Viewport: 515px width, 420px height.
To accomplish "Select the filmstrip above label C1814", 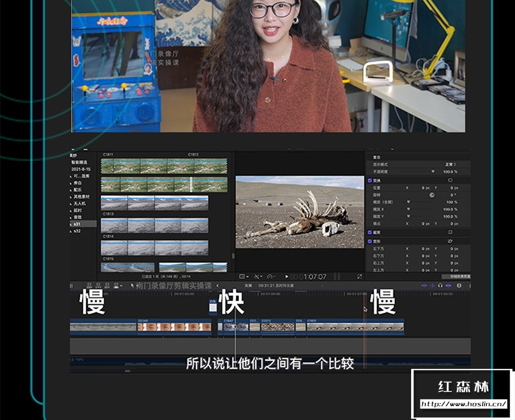I will point(154,225).
